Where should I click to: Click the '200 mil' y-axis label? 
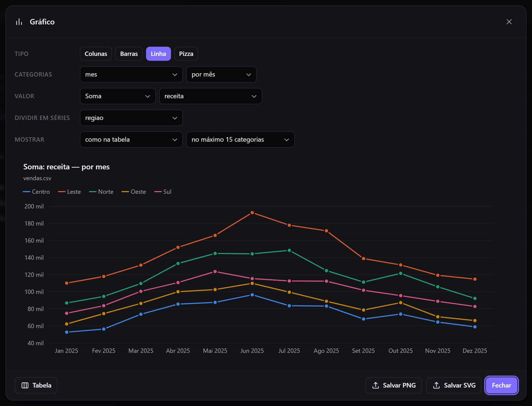coord(34,206)
